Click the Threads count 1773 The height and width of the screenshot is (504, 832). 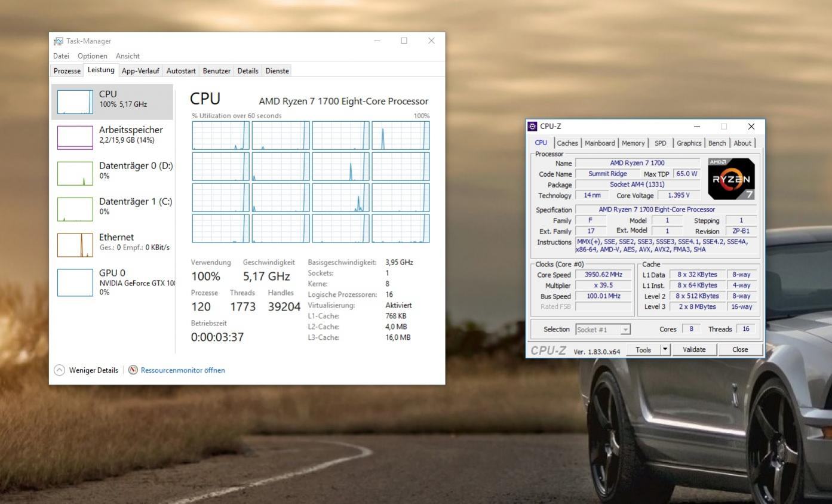pos(242,307)
